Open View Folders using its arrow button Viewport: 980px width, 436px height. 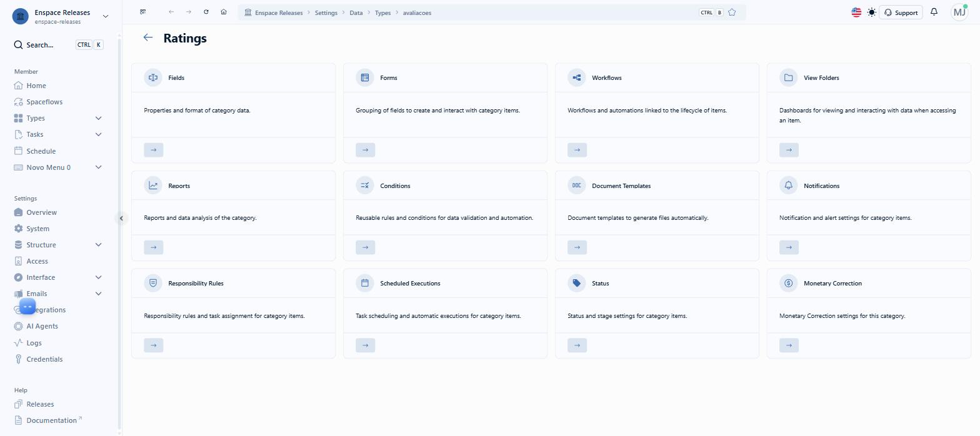click(x=789, y=150)
